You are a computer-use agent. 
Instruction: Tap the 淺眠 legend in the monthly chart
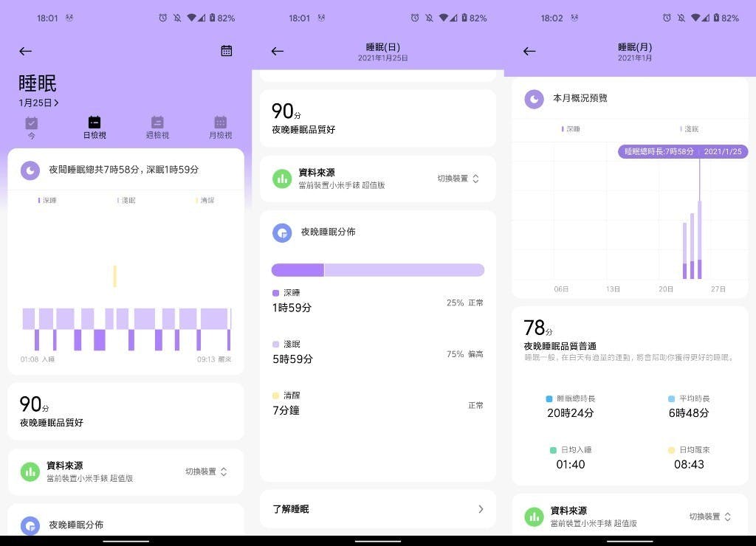689,129
